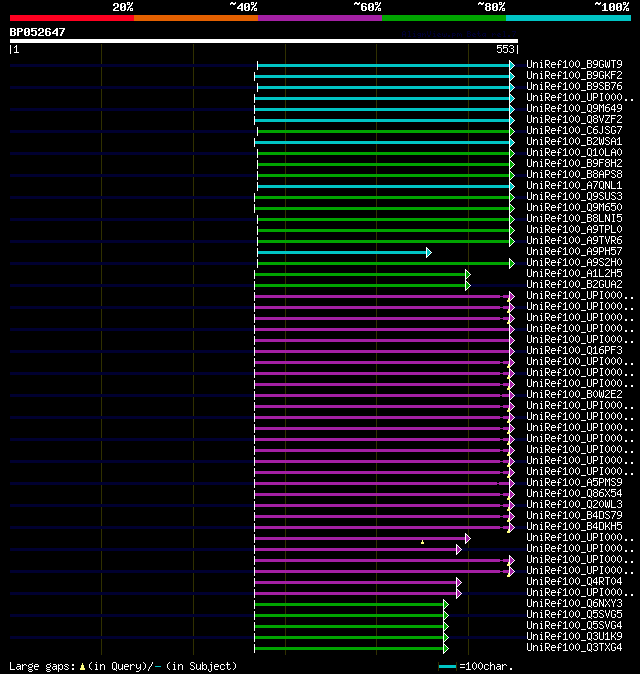Select the UniRef100_A9S2H0 label
The image size is (640, 674).
pyautogui.click(x=574, y=263)
